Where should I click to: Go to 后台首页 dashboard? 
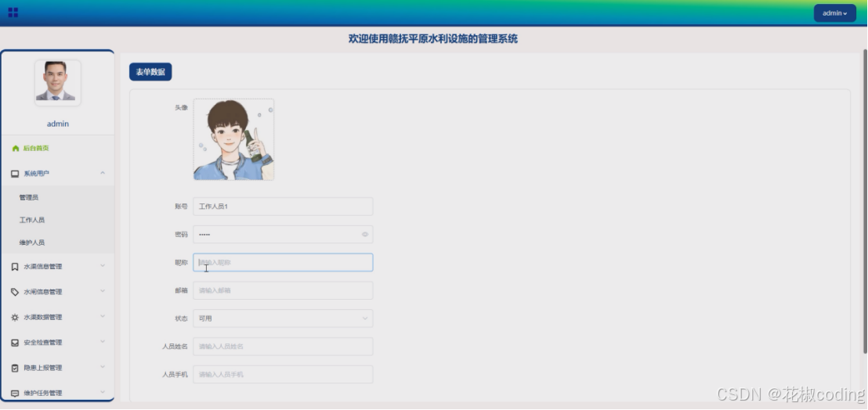pyautogui.click(x=36, y=149)
